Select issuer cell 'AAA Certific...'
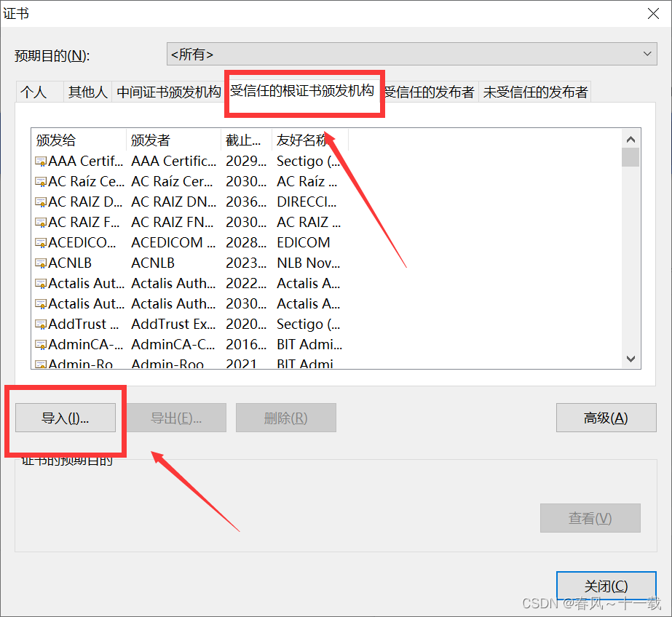Viewport: 672px width, 617px height. 173,162
